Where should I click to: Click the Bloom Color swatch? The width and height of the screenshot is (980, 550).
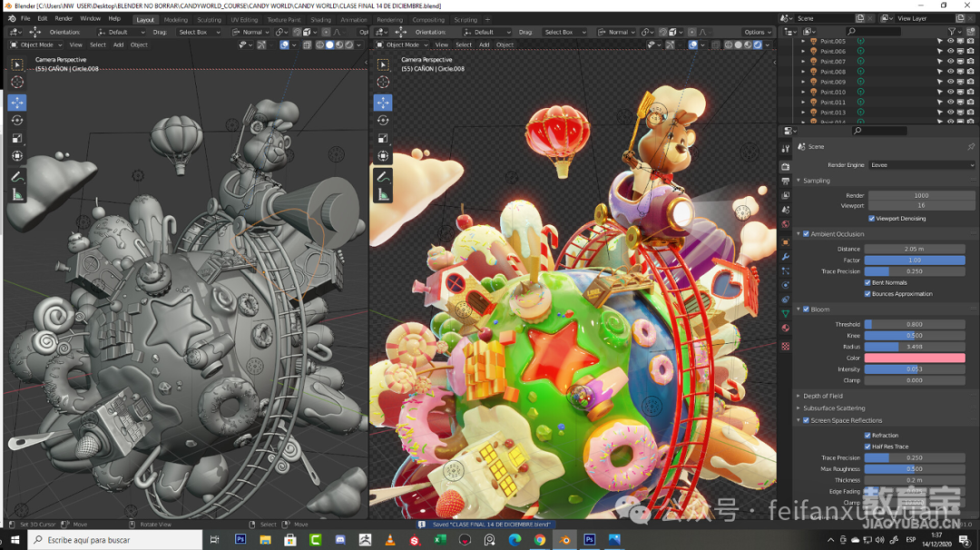(915, 358)
